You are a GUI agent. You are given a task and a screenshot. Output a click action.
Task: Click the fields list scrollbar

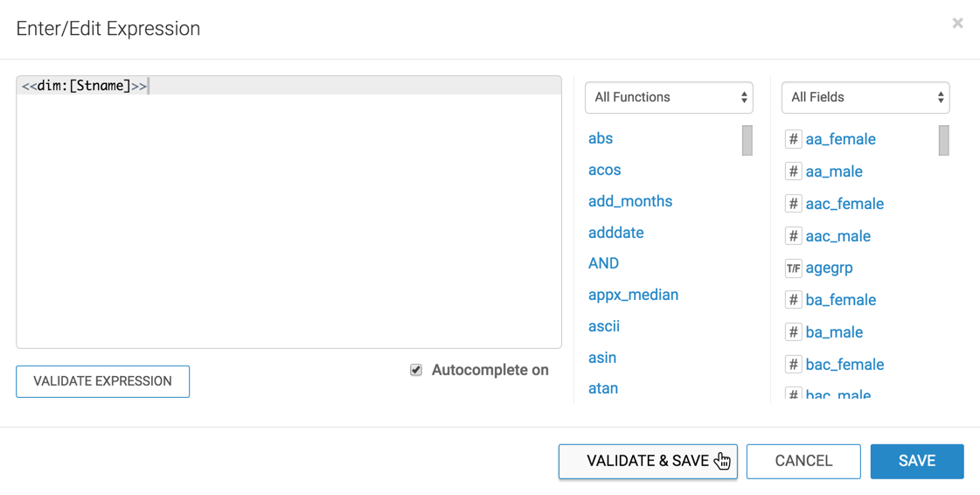[944, 141]
